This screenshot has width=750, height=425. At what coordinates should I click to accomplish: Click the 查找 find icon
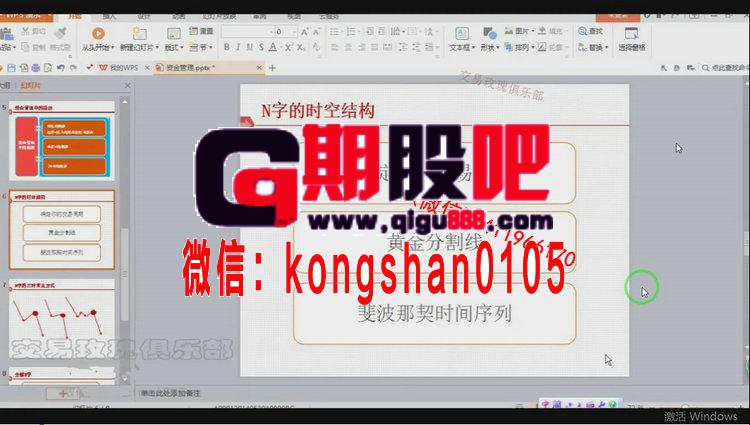591,31
